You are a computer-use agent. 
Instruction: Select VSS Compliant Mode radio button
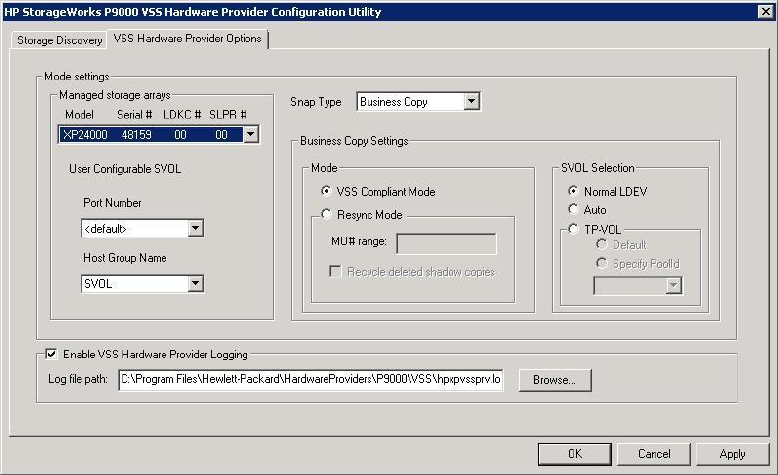(x=327, y=191)
